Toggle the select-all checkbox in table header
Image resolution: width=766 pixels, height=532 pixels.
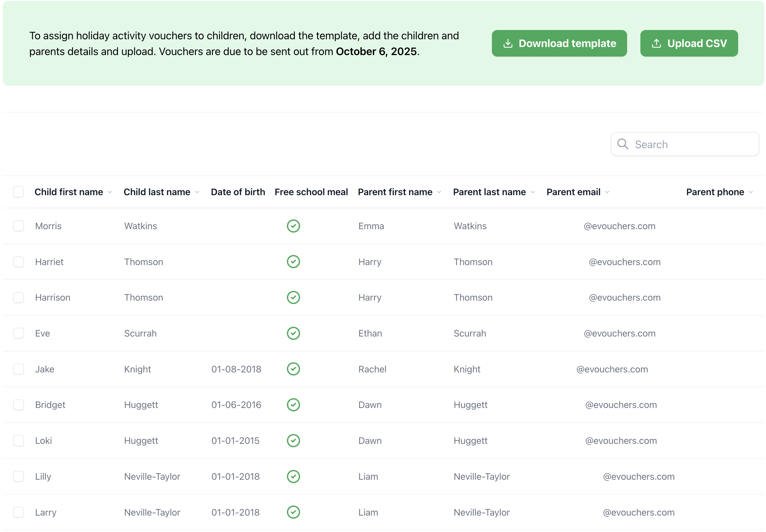point(19,192)
